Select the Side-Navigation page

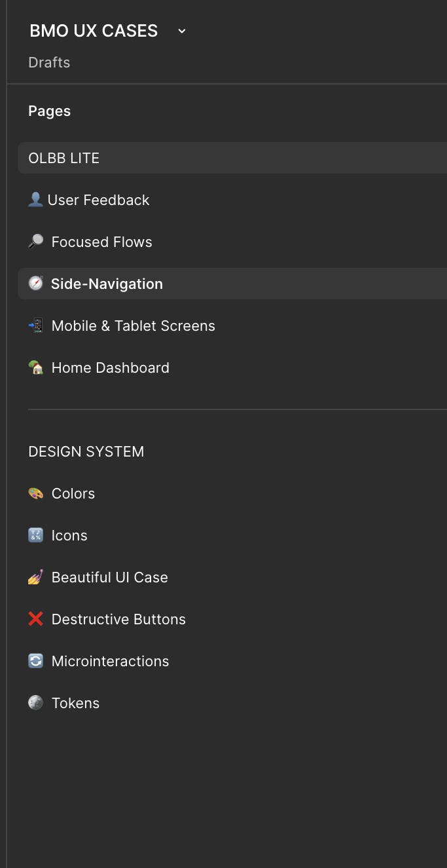tap(232, 284)
